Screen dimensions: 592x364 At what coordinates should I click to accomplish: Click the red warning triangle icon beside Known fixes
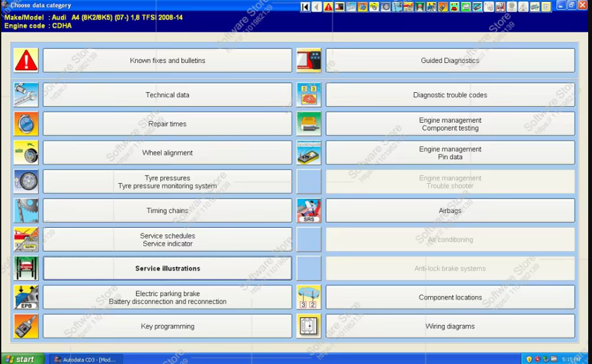26,60
